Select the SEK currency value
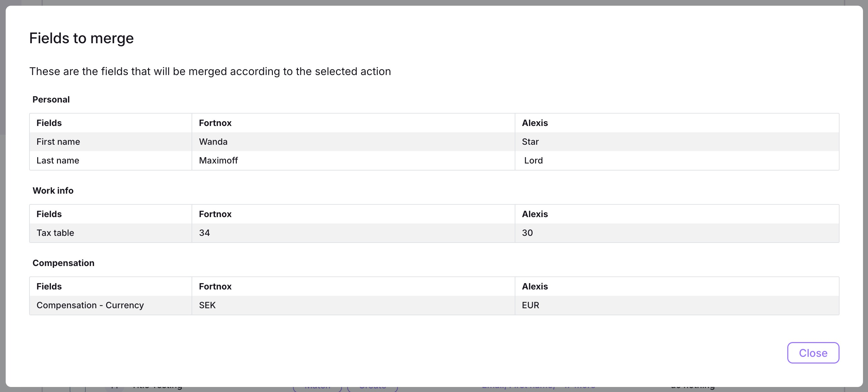This screenshot has height=392, width=868. tap(207, 305)
